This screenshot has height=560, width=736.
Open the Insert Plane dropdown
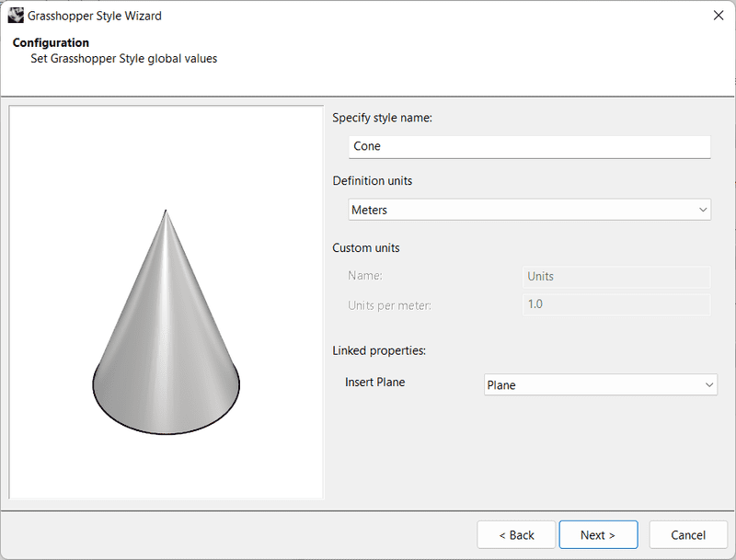click(601, 384)
